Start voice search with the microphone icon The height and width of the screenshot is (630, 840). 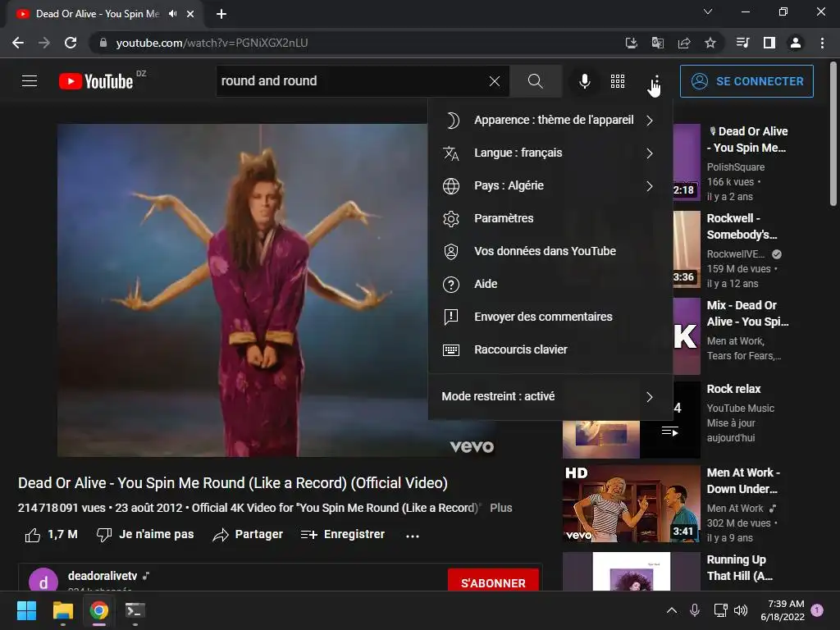pyautogui.click(x=584, y=81)
